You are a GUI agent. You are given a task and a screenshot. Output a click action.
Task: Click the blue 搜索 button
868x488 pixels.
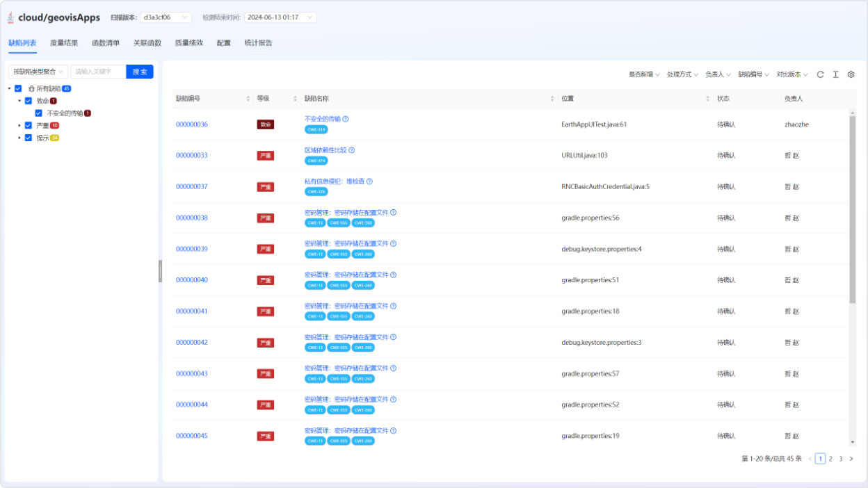pyautogui.click(x=140, y=72)
